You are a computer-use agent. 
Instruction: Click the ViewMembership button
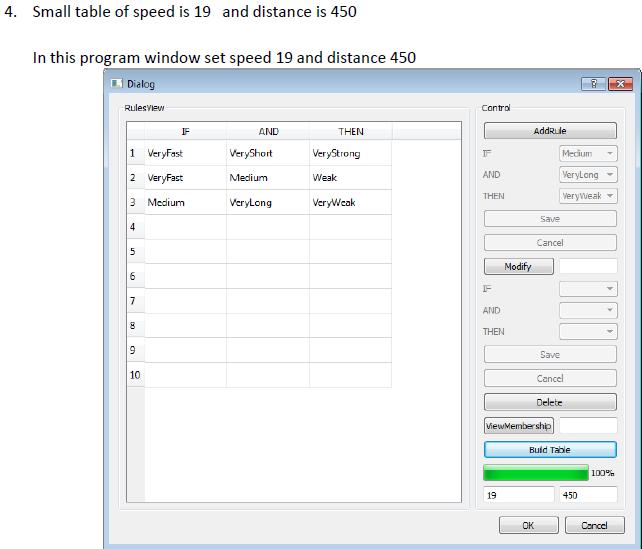click(x=518, y=426)
